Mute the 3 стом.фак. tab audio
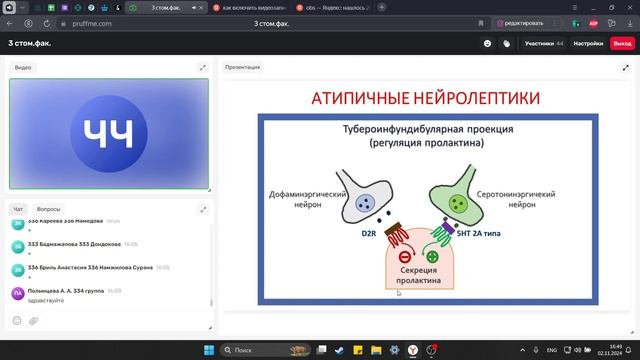640x360 pixels. tap(193, 8)
